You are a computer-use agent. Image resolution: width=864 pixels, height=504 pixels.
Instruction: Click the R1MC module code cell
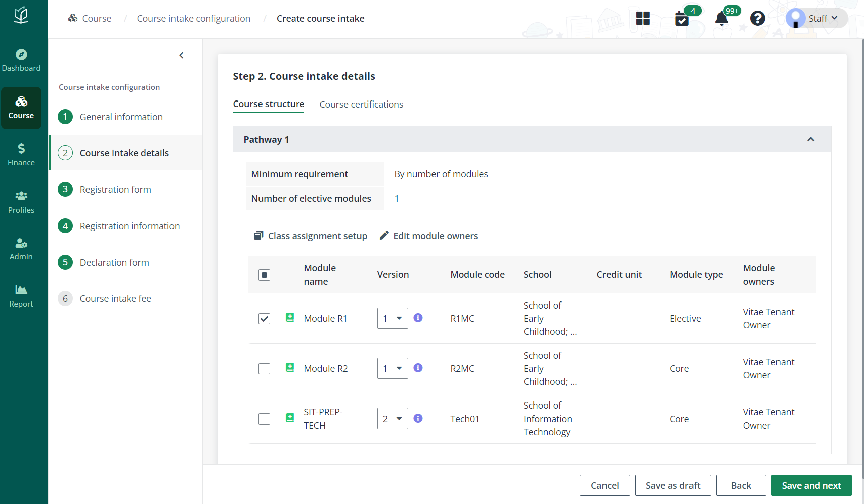click(462, 318)
